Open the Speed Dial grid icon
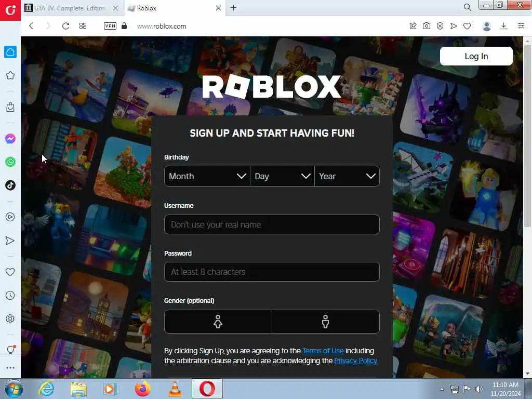The height and width of the screenshot is (399, 532). [83, 26]
